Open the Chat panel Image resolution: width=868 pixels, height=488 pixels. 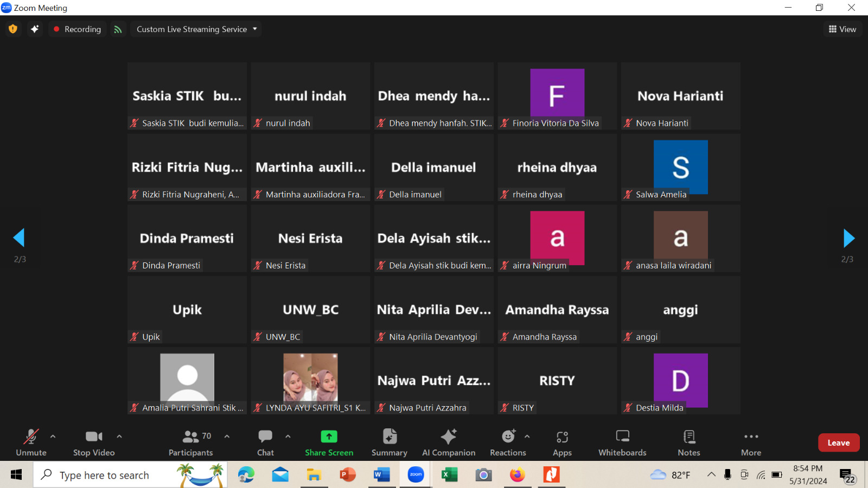[265, 442]
